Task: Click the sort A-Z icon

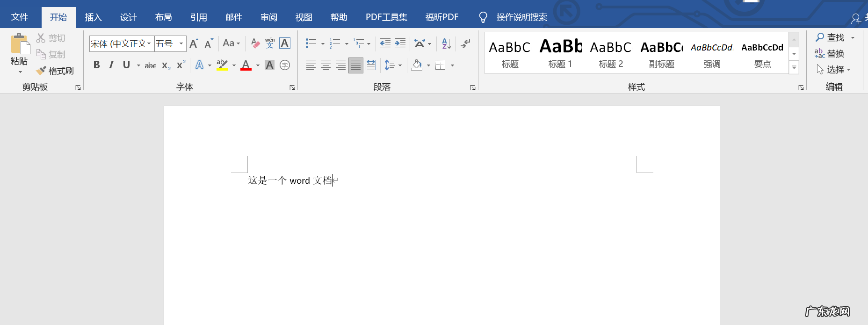Action: [x=446, y=43]
